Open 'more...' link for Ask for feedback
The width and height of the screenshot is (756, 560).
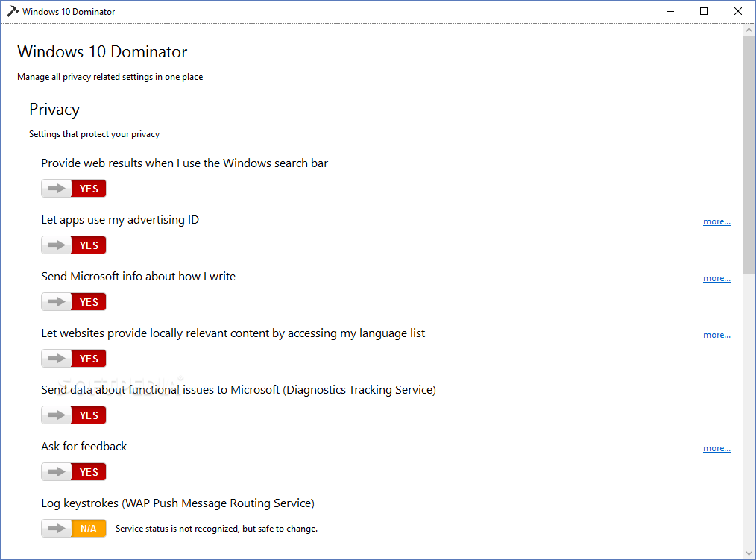point(716,448)
